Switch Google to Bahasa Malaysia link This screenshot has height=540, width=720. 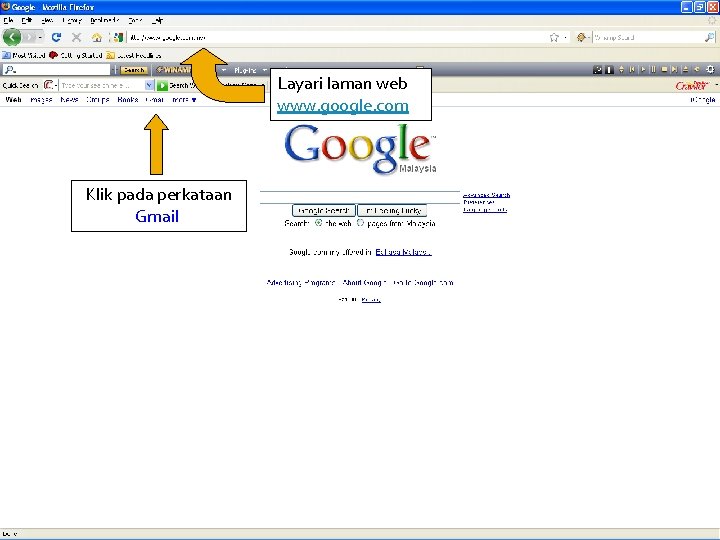[404, 252]
